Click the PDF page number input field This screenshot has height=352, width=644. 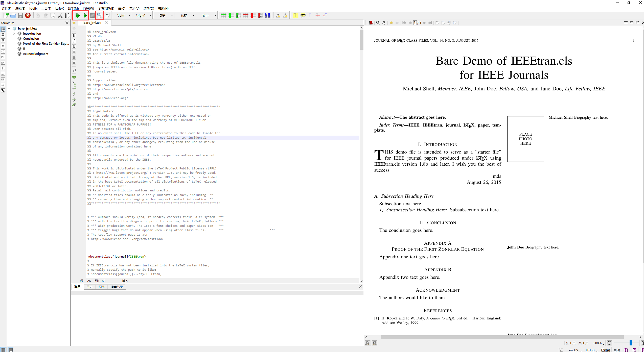click(x=415, y=23)
